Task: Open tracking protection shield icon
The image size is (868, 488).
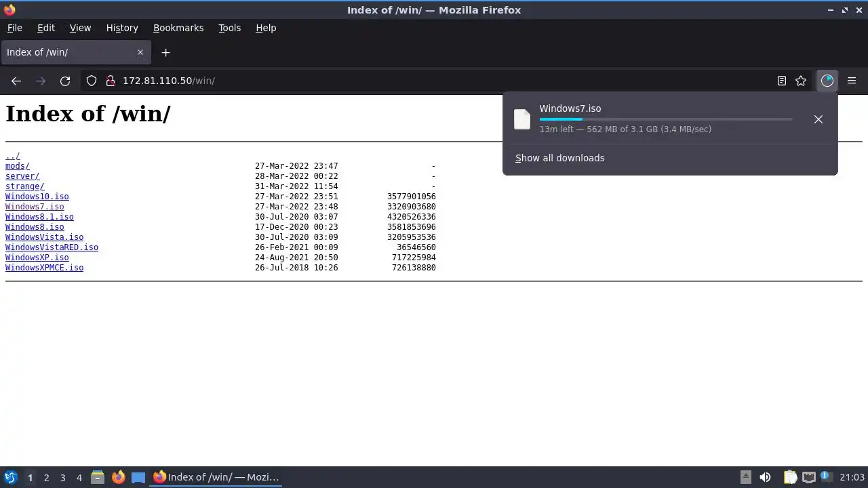Action: coord(92,81)
